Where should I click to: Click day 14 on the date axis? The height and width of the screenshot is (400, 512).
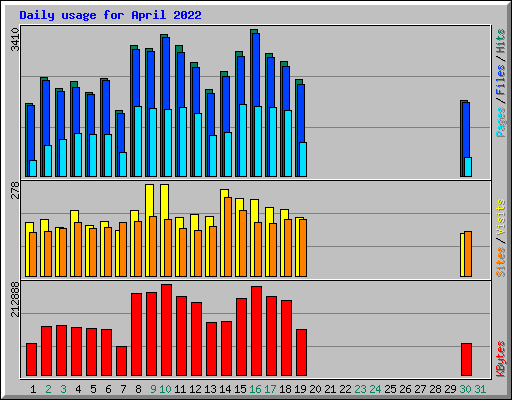225,389
